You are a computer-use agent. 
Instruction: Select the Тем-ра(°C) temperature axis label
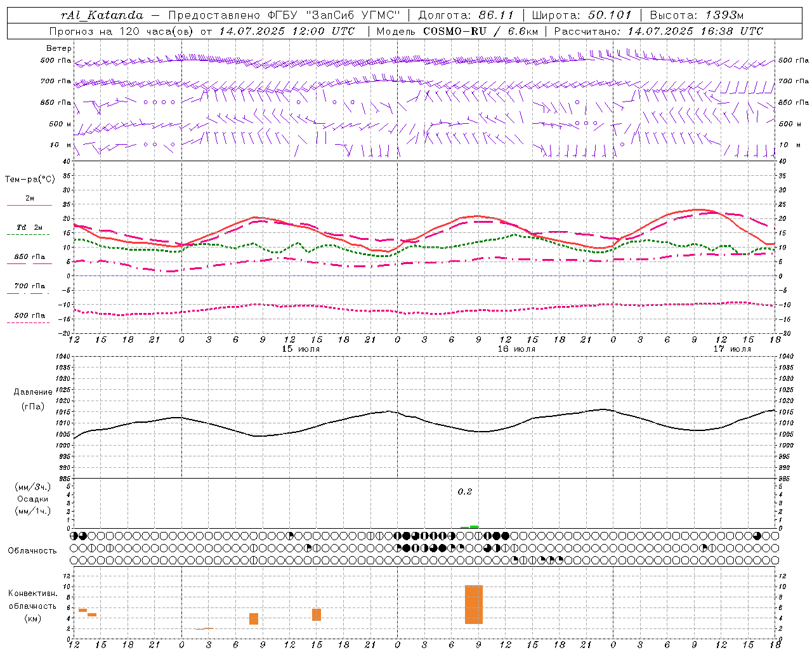(30, 180)
